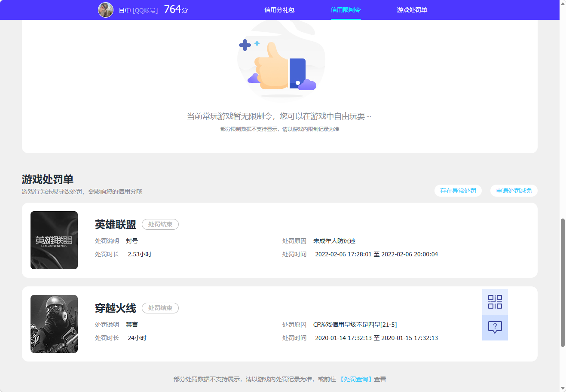Screen dimensions: 566x392
Task: Open the 信用分礼包 tab
Action: pyautogui.click(x=279, y=10)
